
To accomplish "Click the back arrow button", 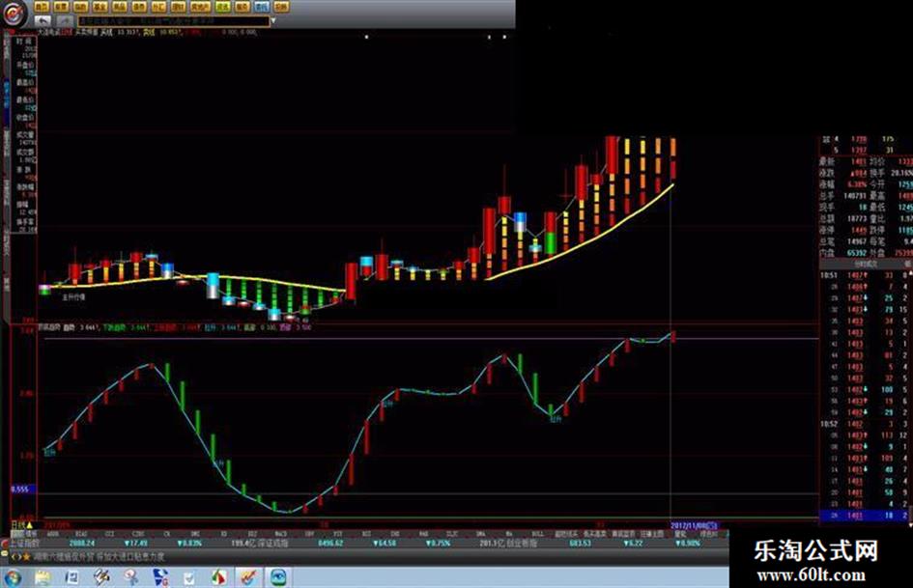I will click(43, 21).
